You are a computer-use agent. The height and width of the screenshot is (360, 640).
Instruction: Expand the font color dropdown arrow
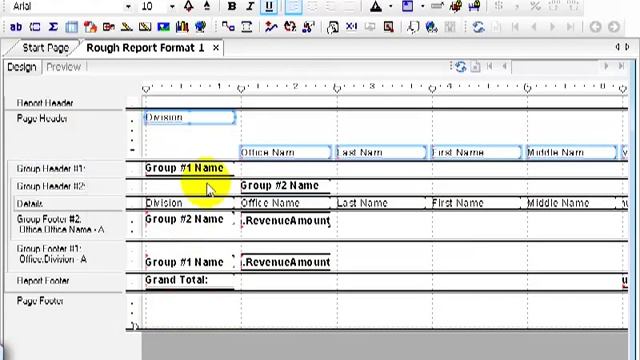click(391, 7)
